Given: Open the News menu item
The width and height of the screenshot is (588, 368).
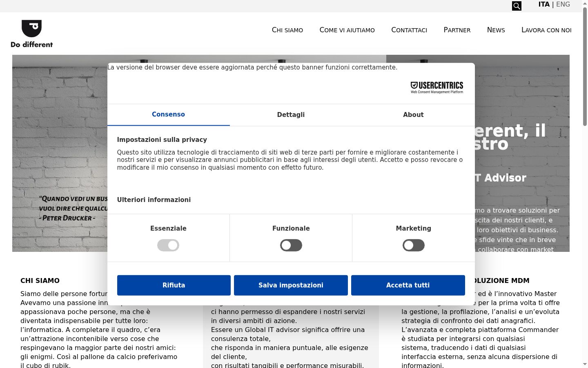Looking at the screenshot, I should click(x=496, y=30).
